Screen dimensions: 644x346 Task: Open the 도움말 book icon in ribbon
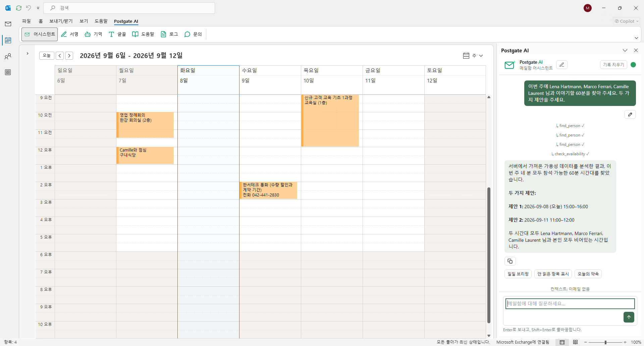[143, 34]
